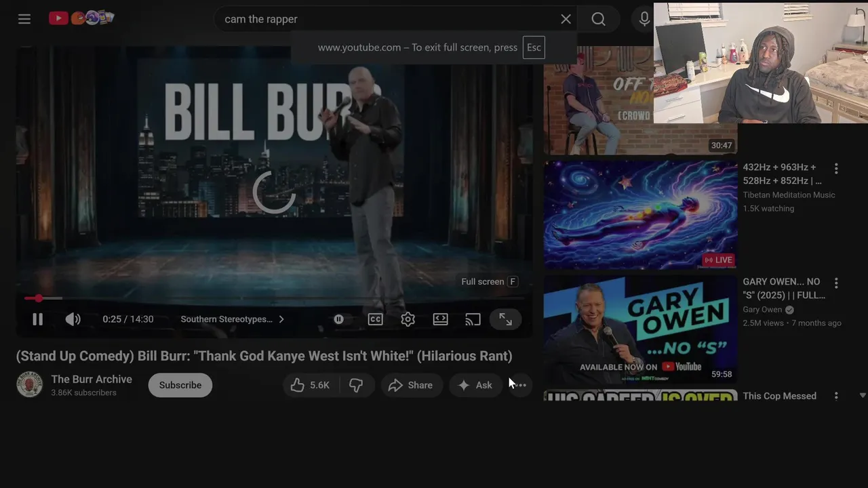The width and height of the screenshot is (868, 488).
Task: Mute the video volume
Action: click(x=73, y=319)
